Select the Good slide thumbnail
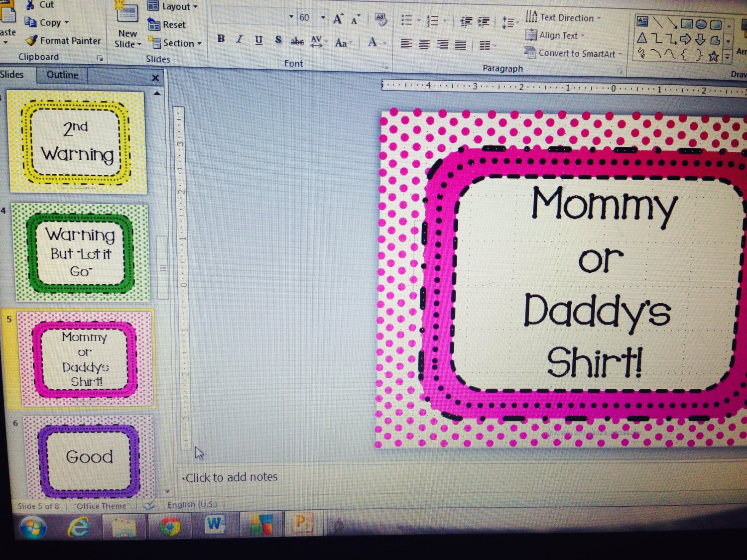The image size is (747, 560). pos(88,457)
